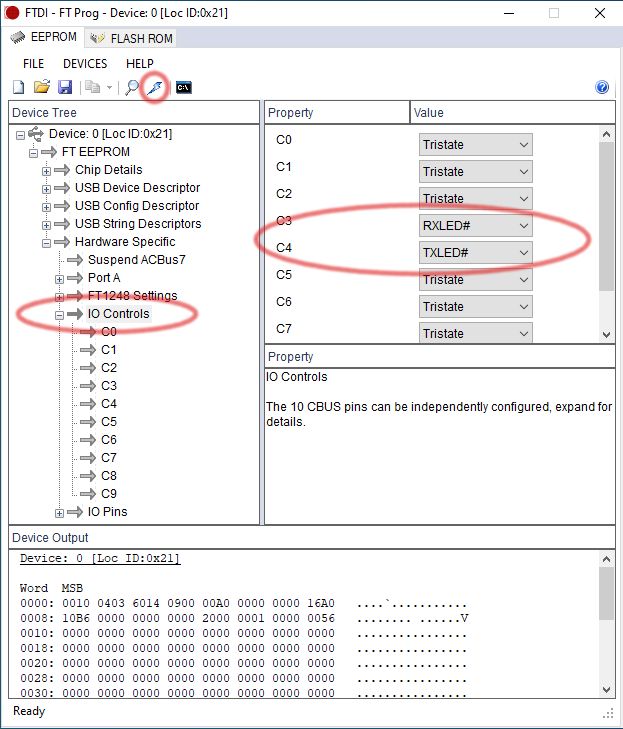Viewport: 623px width, 729px height.
Task: Select Suspend ACBus7 in the device tree
Action: point(137,259)
